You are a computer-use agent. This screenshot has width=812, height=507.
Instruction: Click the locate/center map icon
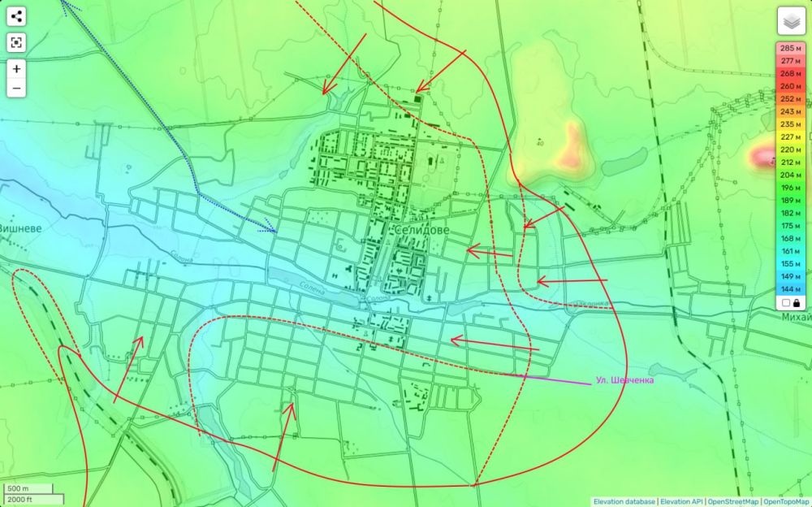pos(16,42)
